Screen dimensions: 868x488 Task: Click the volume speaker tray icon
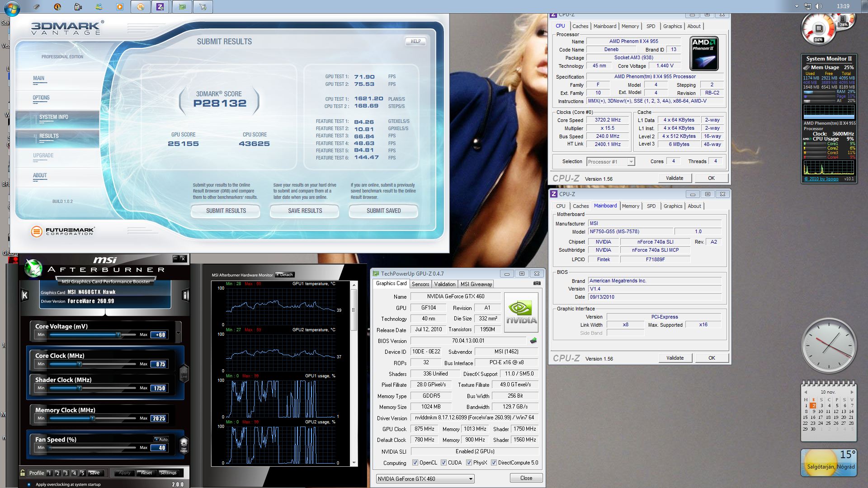819,6
